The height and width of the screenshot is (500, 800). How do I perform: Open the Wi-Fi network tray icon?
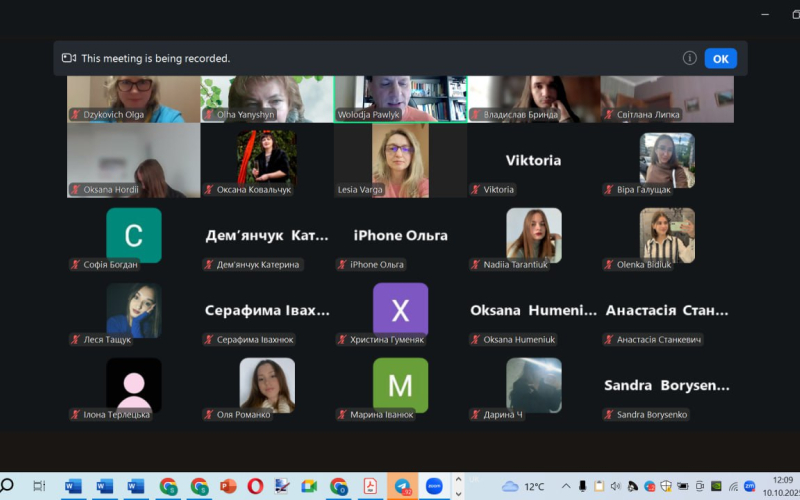[732, 486]
